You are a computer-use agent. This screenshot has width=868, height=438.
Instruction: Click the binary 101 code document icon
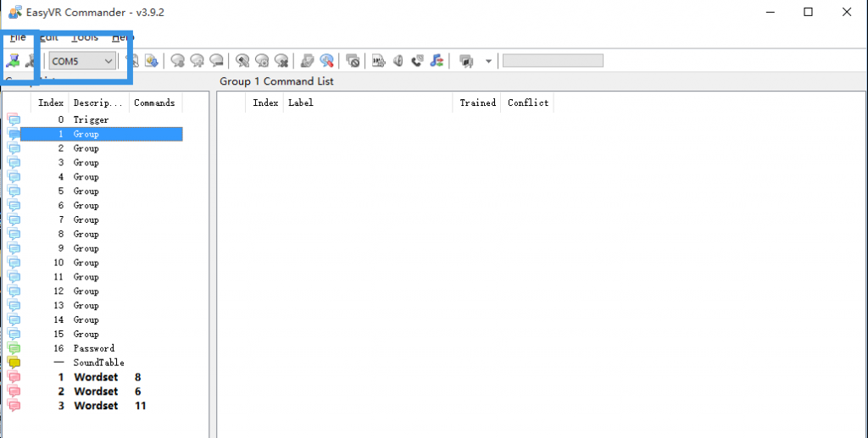tap(379, 61)
